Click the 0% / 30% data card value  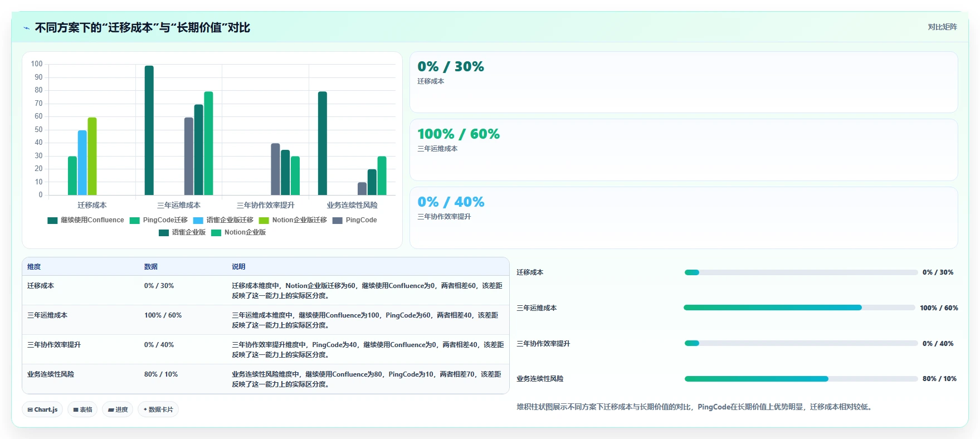(x=451, y=67)
